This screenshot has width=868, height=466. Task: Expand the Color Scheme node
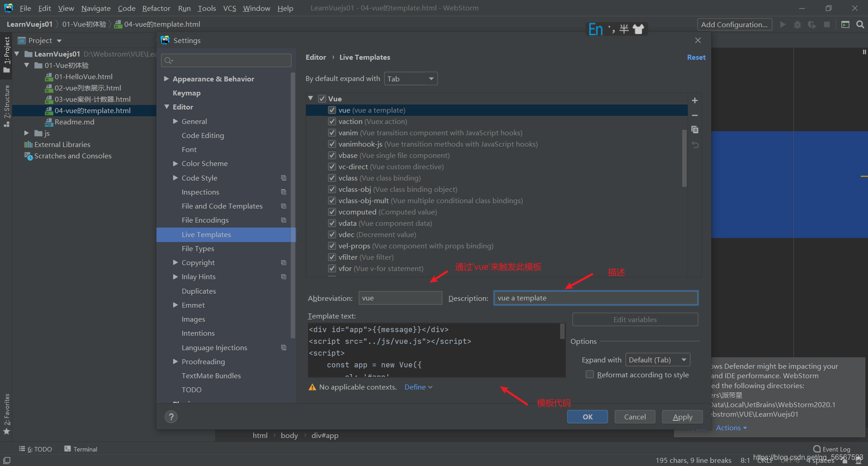[175, 163]
